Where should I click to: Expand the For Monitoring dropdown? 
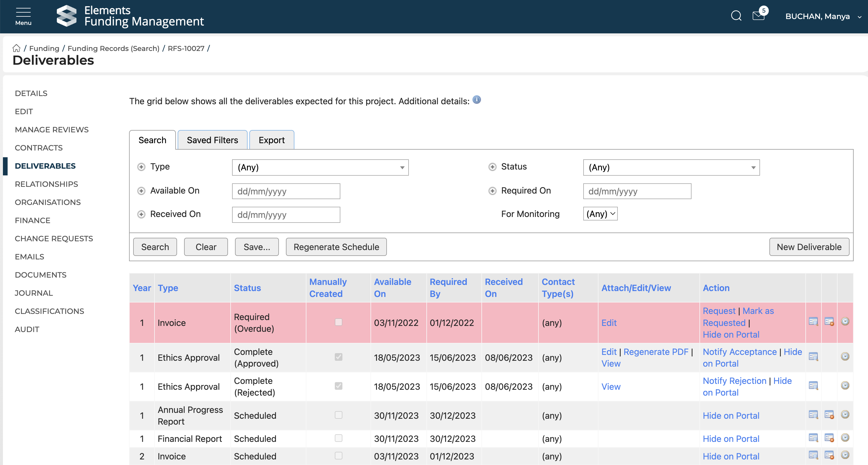coord(600,214)
